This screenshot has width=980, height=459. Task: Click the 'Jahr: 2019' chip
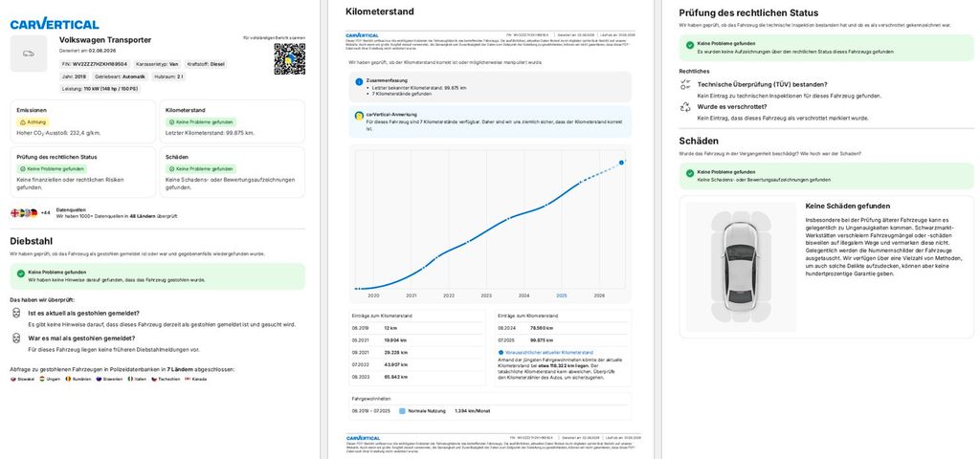click(75, 76)
